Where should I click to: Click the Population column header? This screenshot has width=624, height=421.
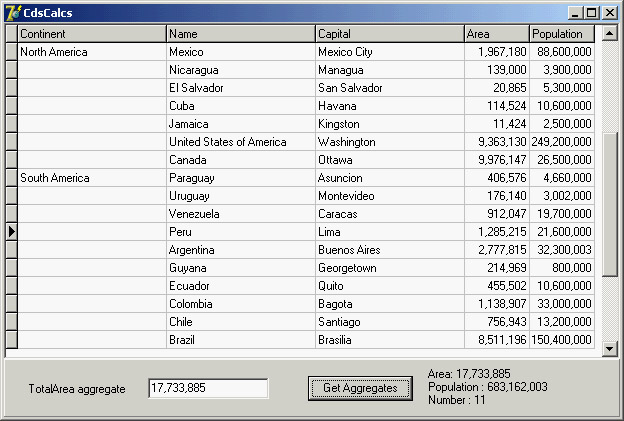pyautogui.click(x=562, y=34)
